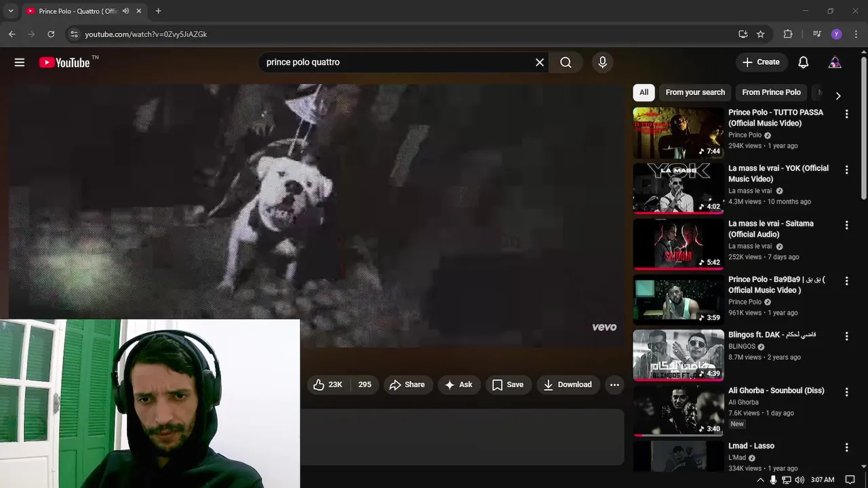Go back in the browser

point(12,34)
